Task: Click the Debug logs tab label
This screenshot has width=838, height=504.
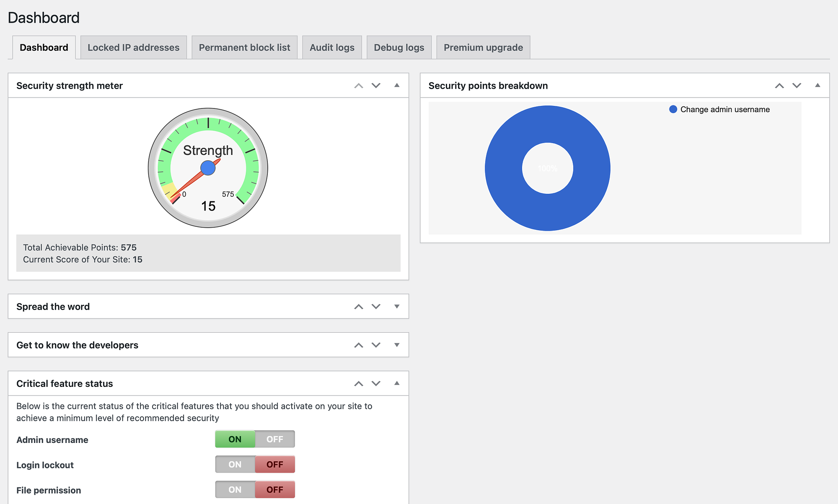Action: point(398,47)
